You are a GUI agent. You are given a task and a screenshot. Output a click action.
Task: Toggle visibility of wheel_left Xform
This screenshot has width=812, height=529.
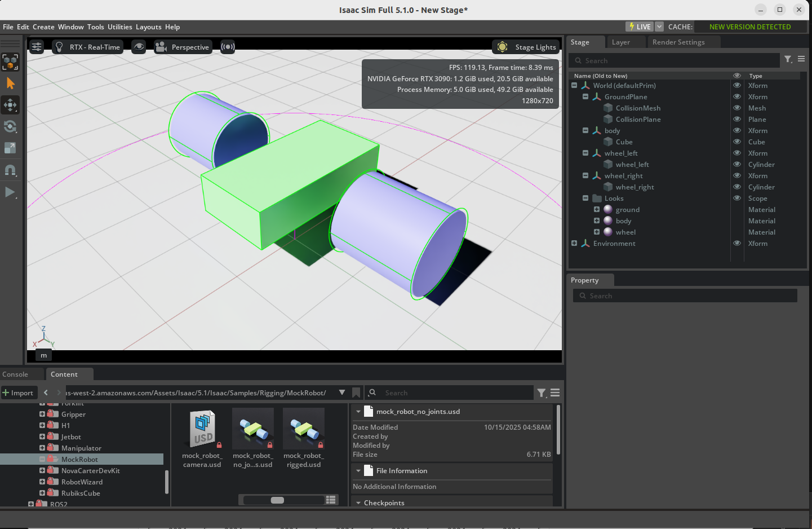(736, 153)
